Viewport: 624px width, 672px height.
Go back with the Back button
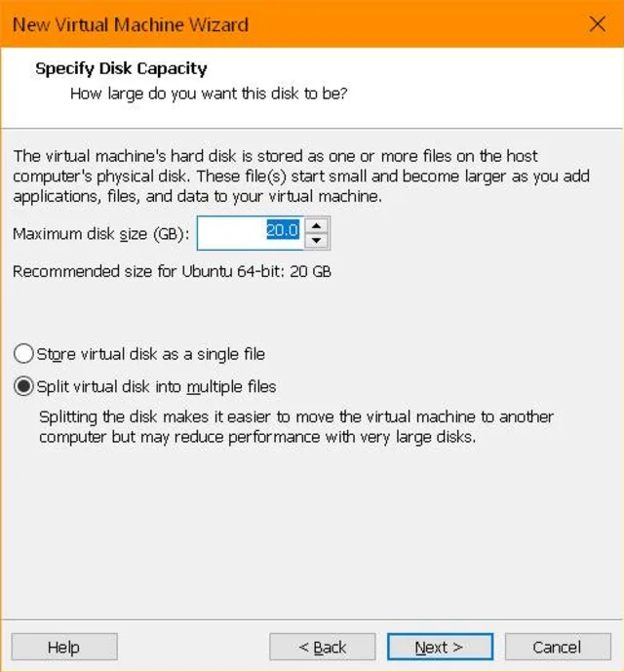pyautogui.click(x=322, y=647)
